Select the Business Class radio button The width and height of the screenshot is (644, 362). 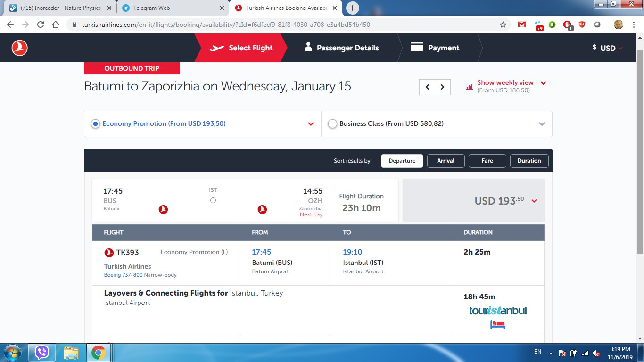click(x=332, y=124)
